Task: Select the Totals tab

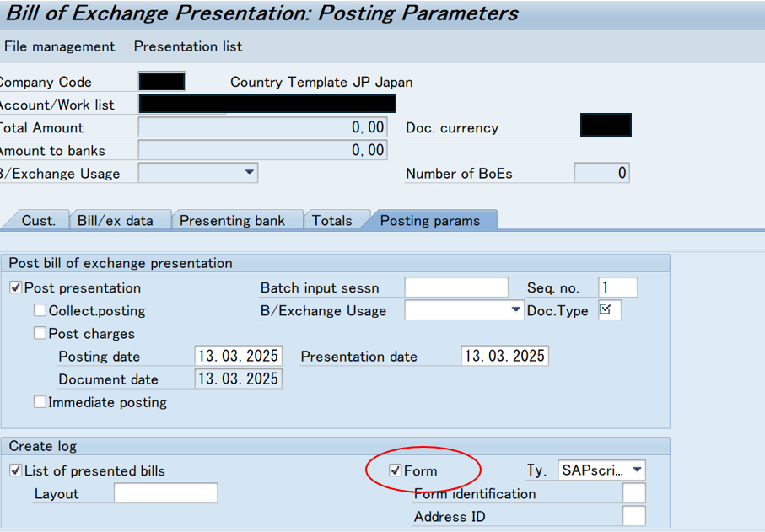Action: (x=331, y=220)
